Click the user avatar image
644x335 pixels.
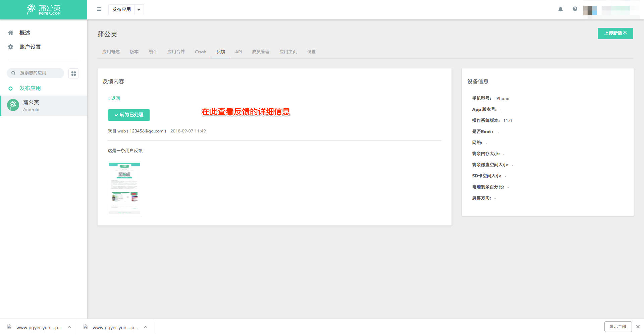tap(590, 10)
